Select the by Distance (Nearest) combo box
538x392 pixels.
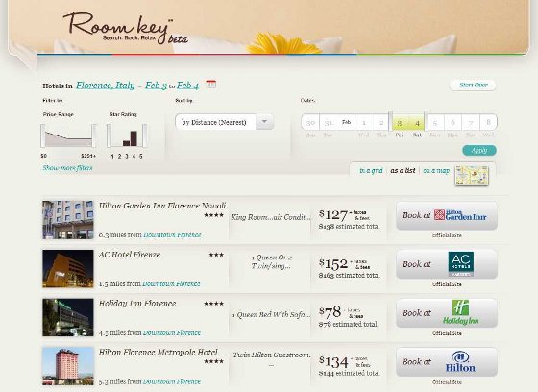(x=225, y=122)
